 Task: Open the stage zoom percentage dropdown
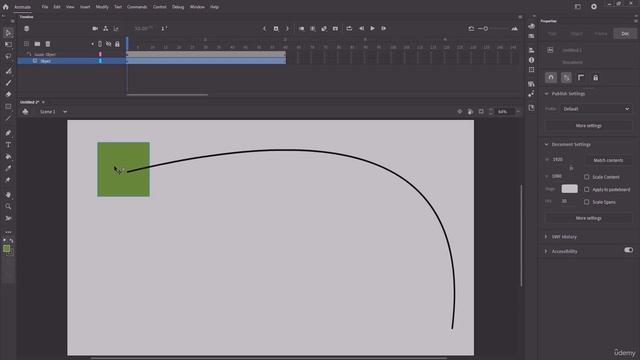518,111
